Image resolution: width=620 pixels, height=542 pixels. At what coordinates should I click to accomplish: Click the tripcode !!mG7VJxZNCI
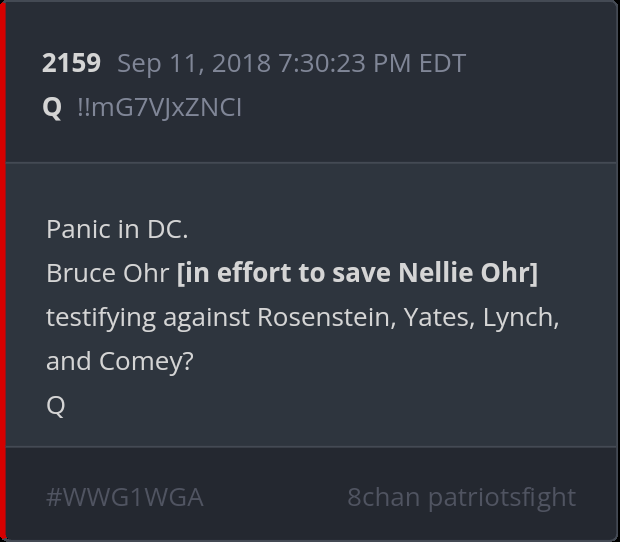pyautogui.click(x=159, y=107)
